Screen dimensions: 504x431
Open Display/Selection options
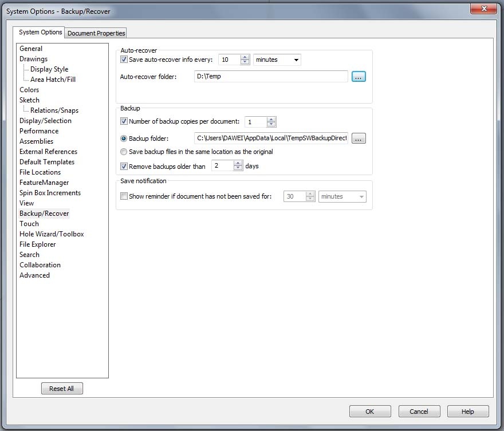pyautogui.click(x=45, y=120)
